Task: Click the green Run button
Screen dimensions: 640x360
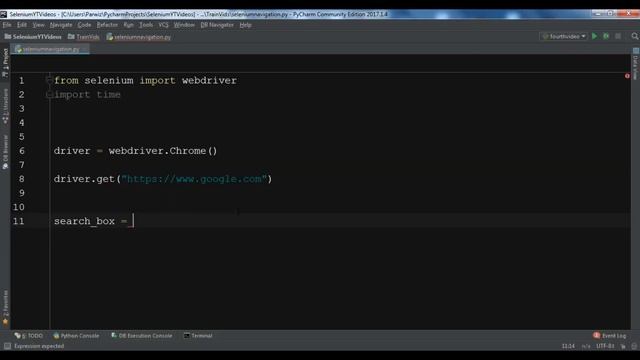Action: [594, 36]
